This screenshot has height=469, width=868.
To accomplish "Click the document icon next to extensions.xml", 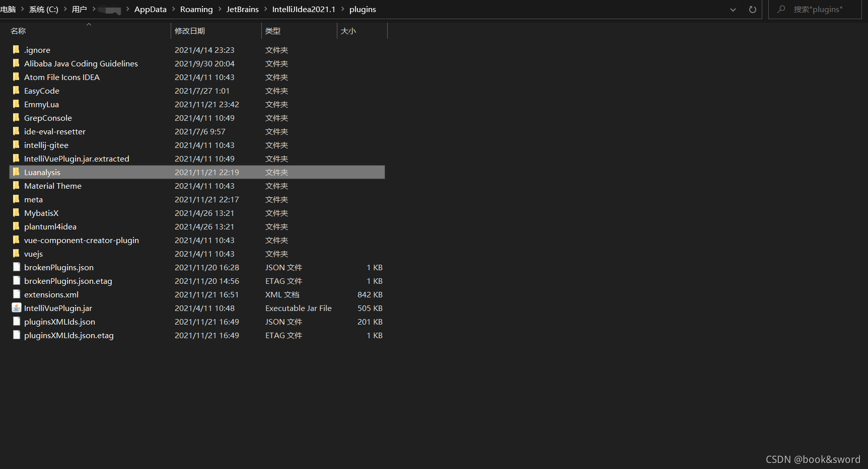I will pyautogui.click(x=17, y=294).
